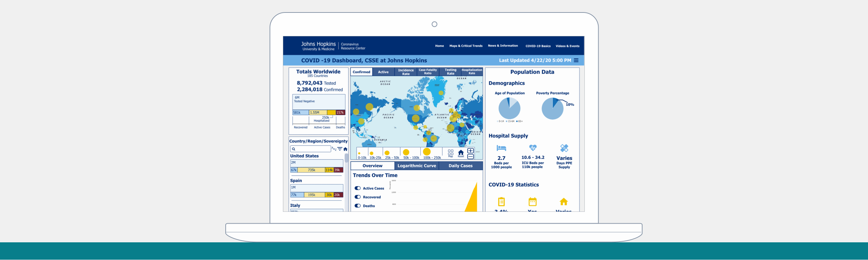Click into the country search field
Image resolution: width=868 pixels, height=260 pixels.
(x=310, y=149)
